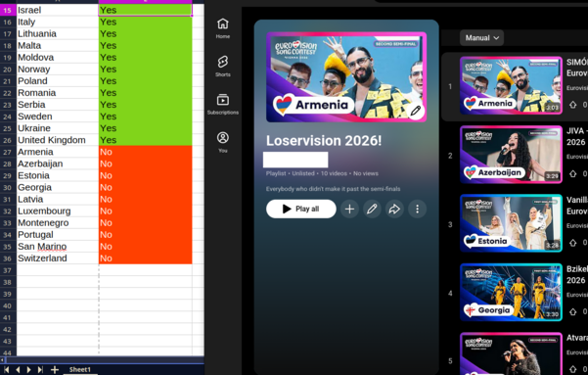Select row header 15

8,10
